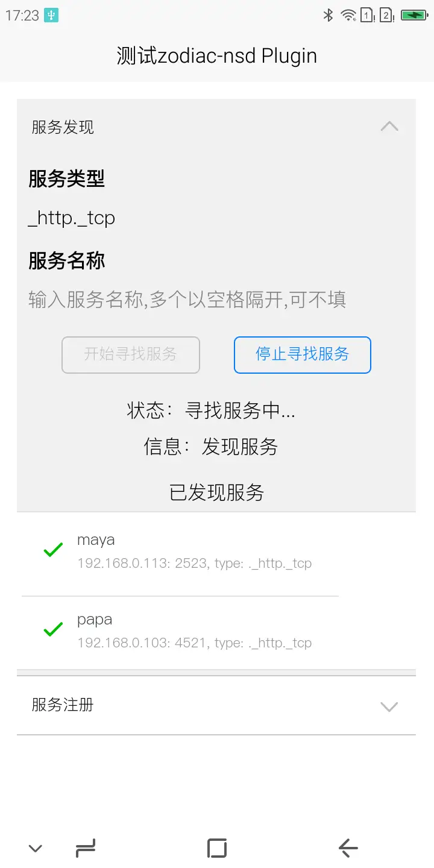
Task: Open recent apps navigation icon
Action: click(86, 848)
